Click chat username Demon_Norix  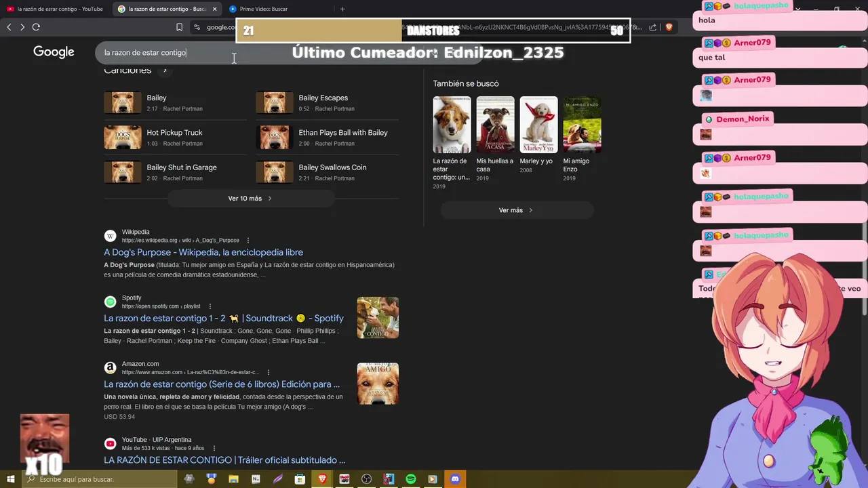[x=743, y=119]
